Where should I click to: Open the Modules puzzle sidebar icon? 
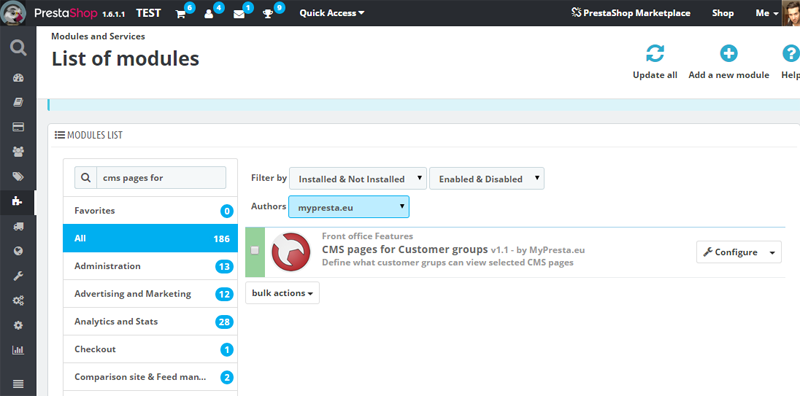[x=17, y=201]
